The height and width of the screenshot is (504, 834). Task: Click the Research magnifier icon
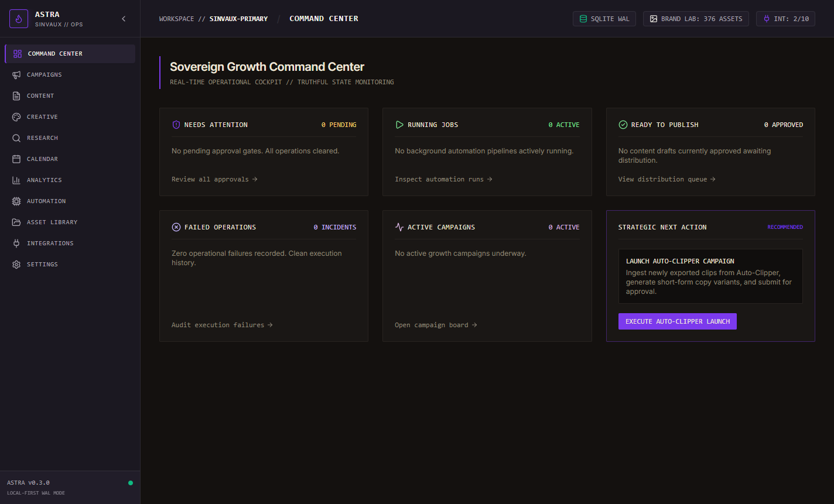pos(16,138)
